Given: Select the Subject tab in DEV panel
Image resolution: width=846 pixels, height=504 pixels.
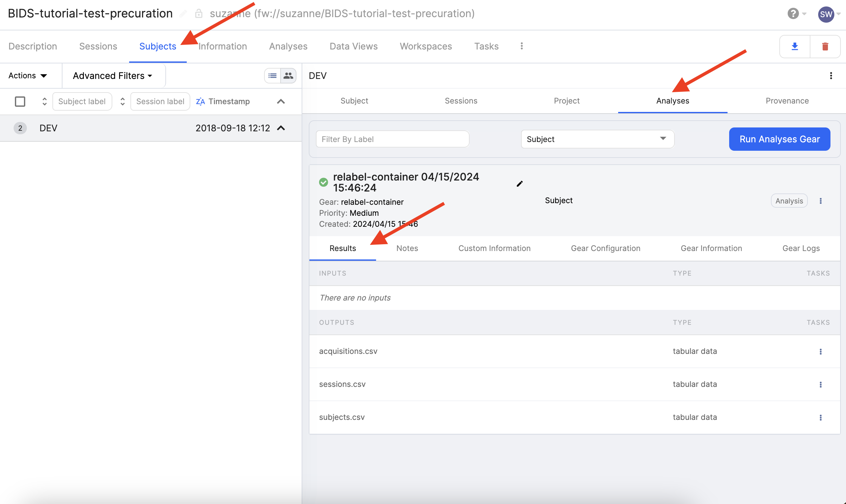Looking at the screenshot, I should (354, 101).
